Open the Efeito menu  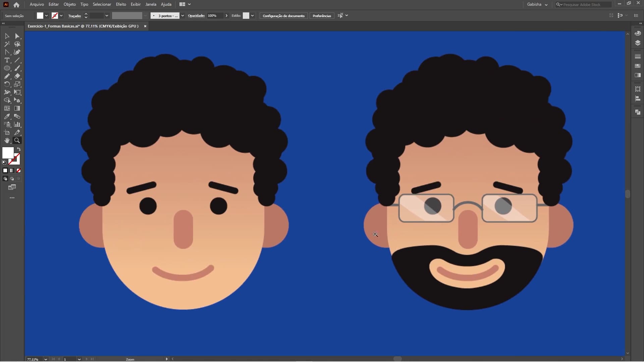click(121, 4)
